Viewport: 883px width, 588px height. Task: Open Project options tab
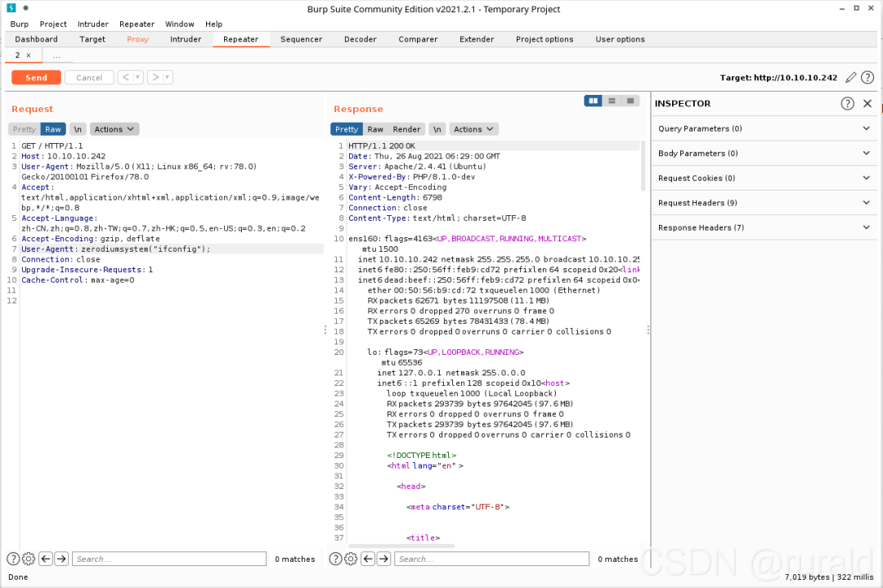pyautogui.click(x=545, y=39)
